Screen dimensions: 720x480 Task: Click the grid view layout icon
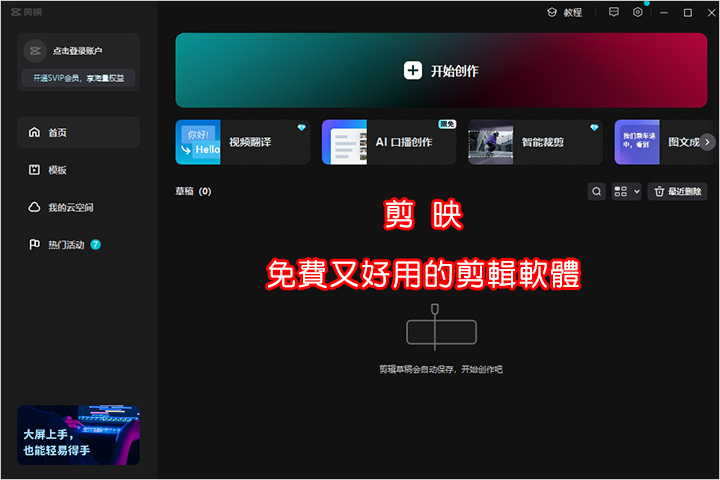click(621, 192)
